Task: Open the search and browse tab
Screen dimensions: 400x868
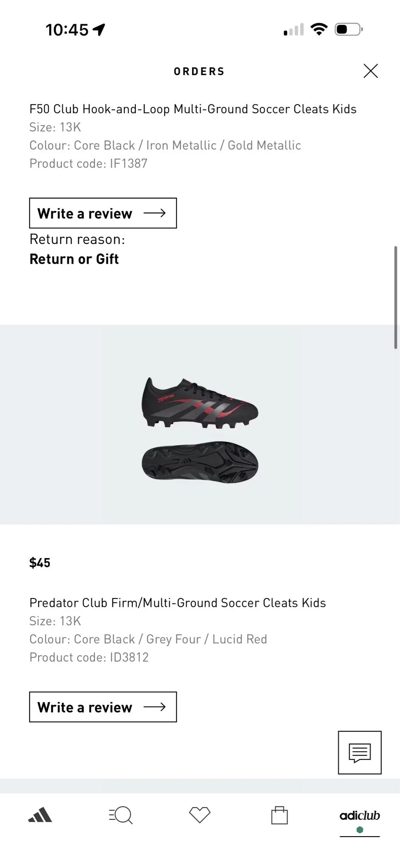Action: [x=120, y=815]
